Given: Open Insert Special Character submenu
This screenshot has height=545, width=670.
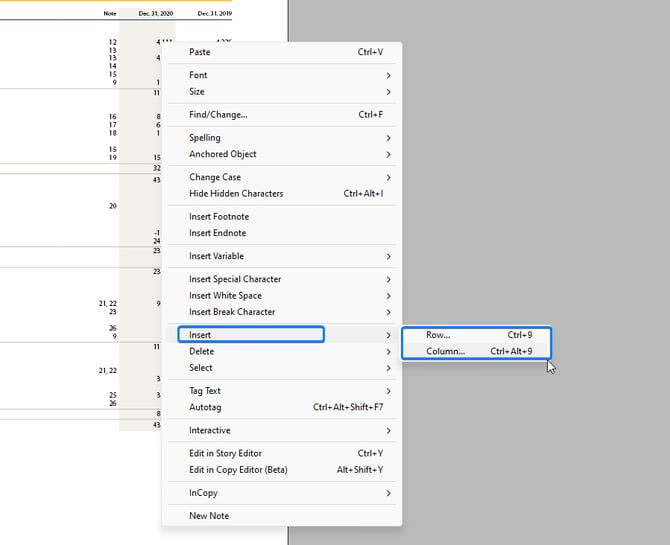Looking at the screenshot, I should pyautogui.click(x=235, y=279).
